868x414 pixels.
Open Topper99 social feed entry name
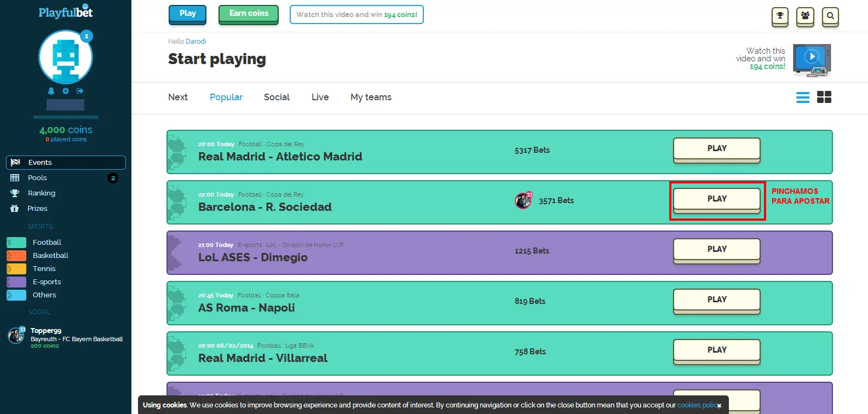point(46,331)
